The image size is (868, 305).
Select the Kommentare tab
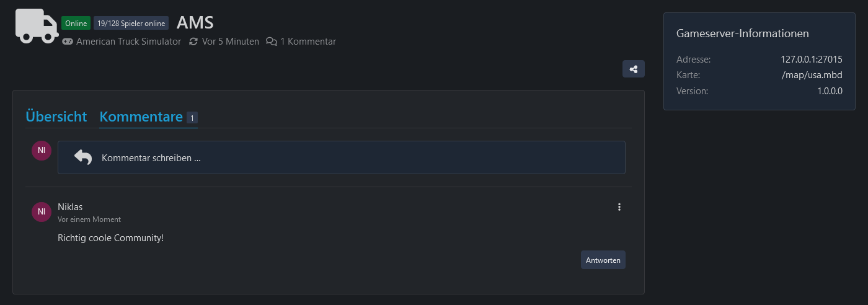click(141, 117)
